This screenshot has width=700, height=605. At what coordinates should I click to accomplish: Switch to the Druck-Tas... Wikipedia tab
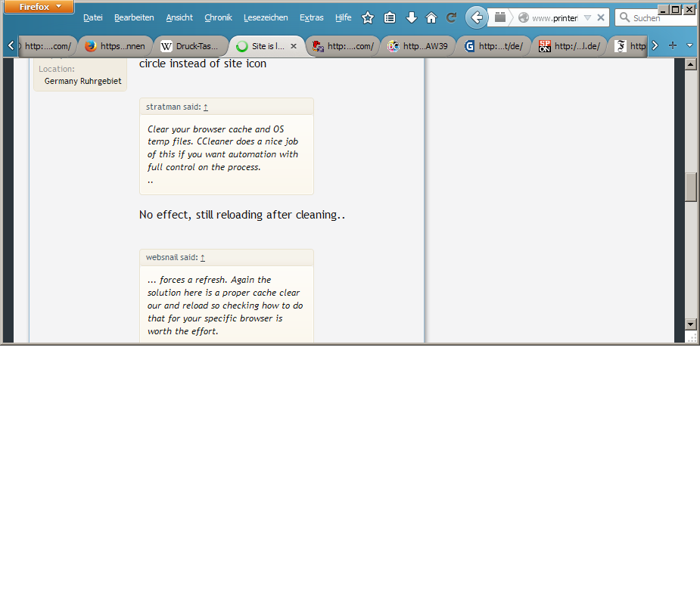coord(191,46)
